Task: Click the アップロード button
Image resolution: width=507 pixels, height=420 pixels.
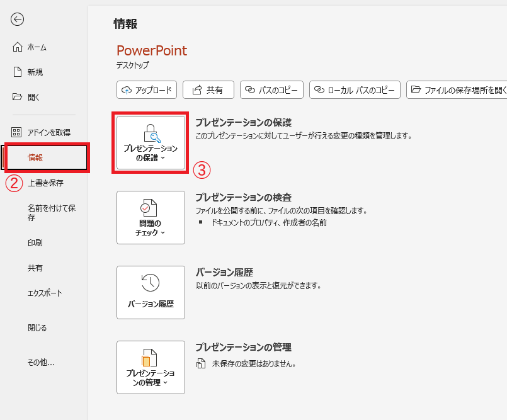Action: [147, 89]
